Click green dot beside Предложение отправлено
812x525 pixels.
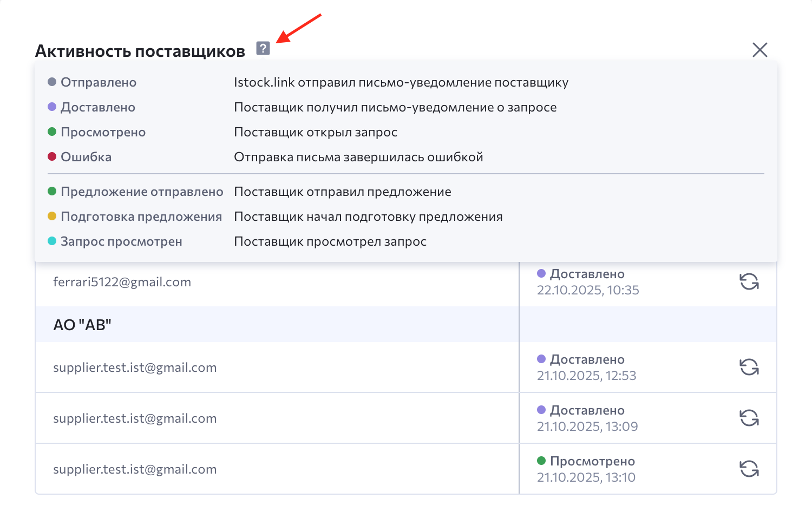point(52,191)
